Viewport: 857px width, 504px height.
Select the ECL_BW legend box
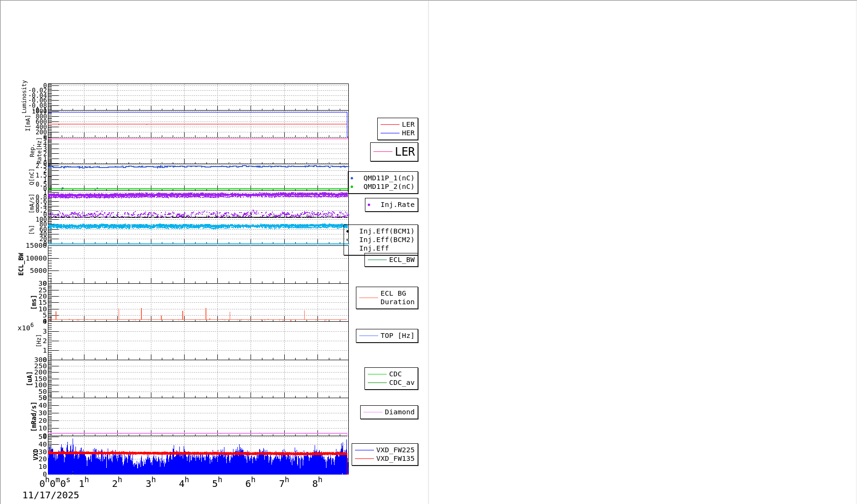391,260
